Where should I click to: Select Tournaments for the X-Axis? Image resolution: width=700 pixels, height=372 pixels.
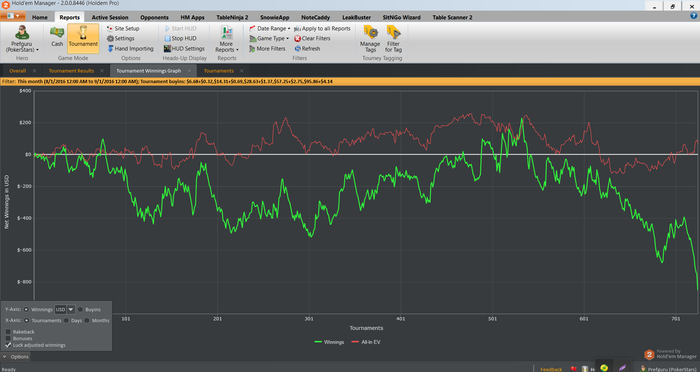click(x=26, y=320)
